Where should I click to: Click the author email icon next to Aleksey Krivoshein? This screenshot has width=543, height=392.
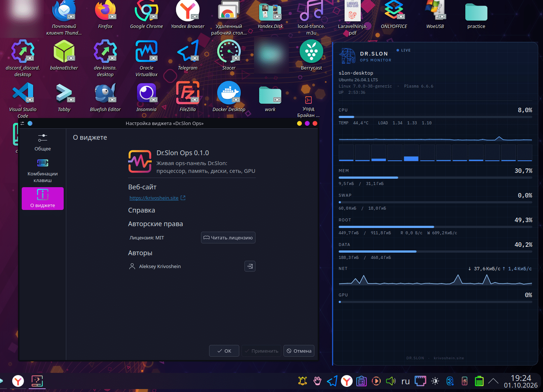pyautogui.click(x=250, y=266)
